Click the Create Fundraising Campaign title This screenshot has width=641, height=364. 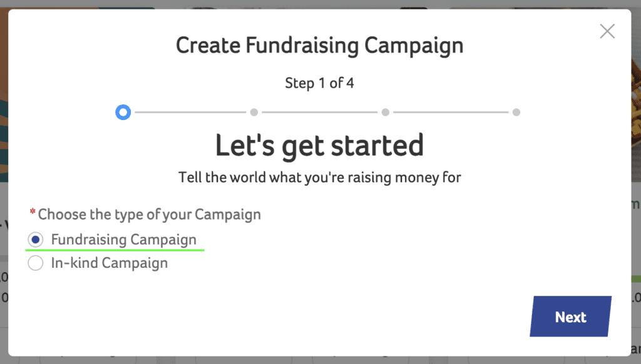coord(319,46)
